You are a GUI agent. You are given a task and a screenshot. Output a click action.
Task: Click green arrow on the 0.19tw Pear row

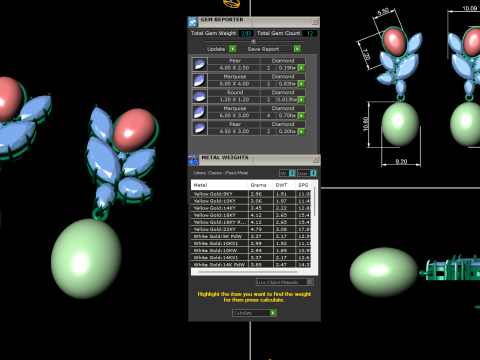301,68
